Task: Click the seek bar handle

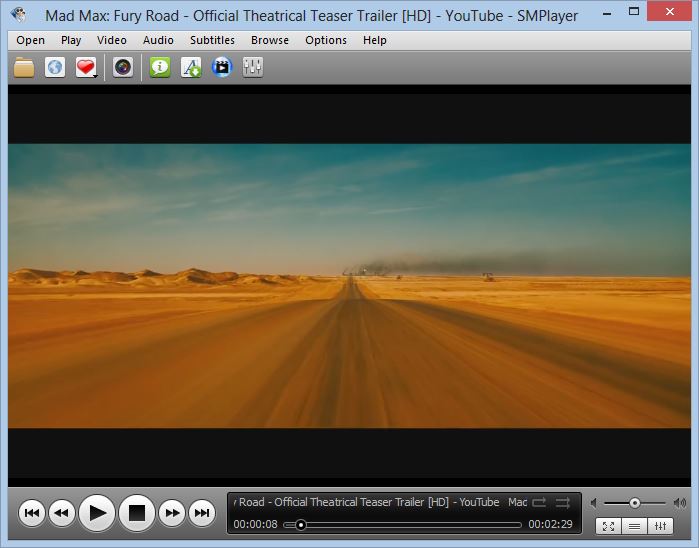Action: (301, 525)
